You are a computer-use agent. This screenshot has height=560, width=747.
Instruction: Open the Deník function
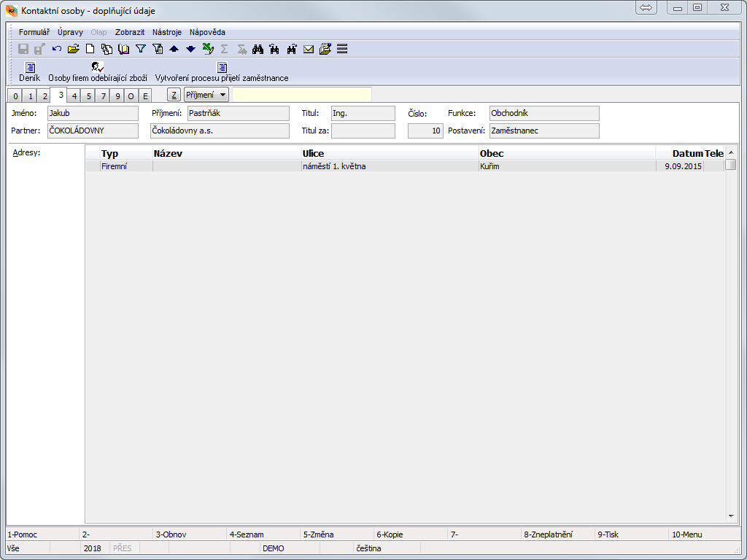coord(30,72)
